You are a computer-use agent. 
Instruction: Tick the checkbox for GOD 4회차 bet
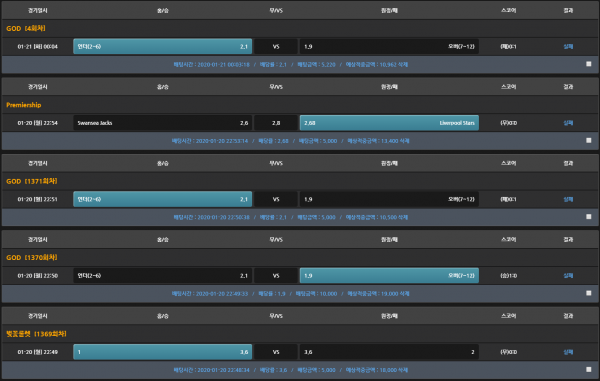(589, 64)
